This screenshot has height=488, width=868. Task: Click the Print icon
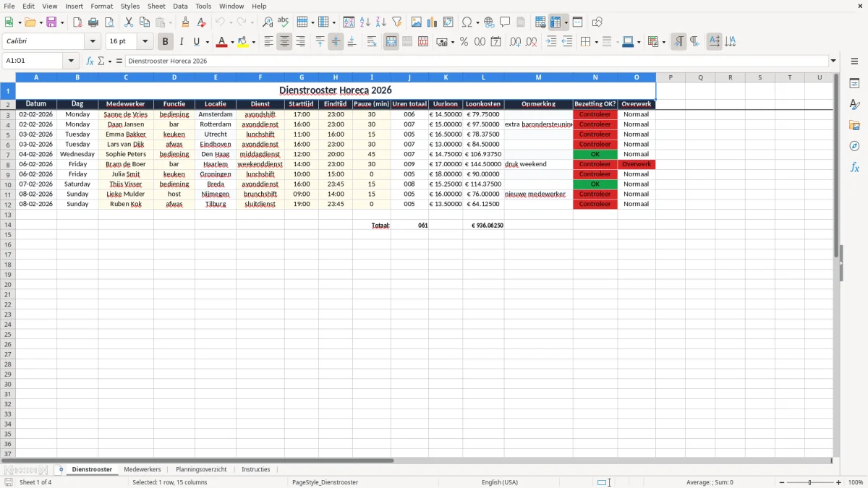(93, 22)
